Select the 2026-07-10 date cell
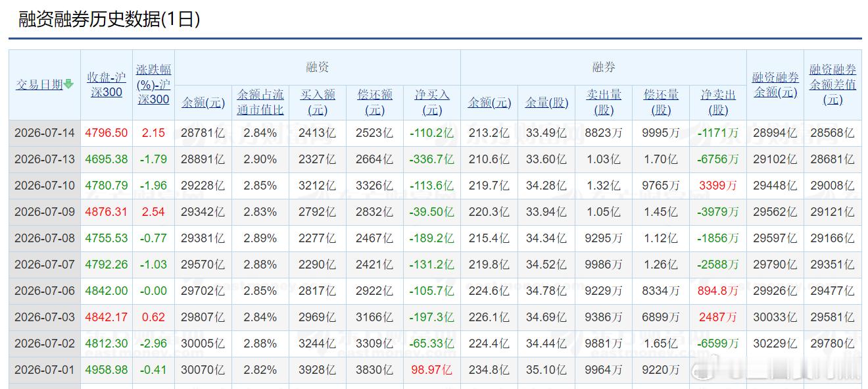 click(45, 186)
